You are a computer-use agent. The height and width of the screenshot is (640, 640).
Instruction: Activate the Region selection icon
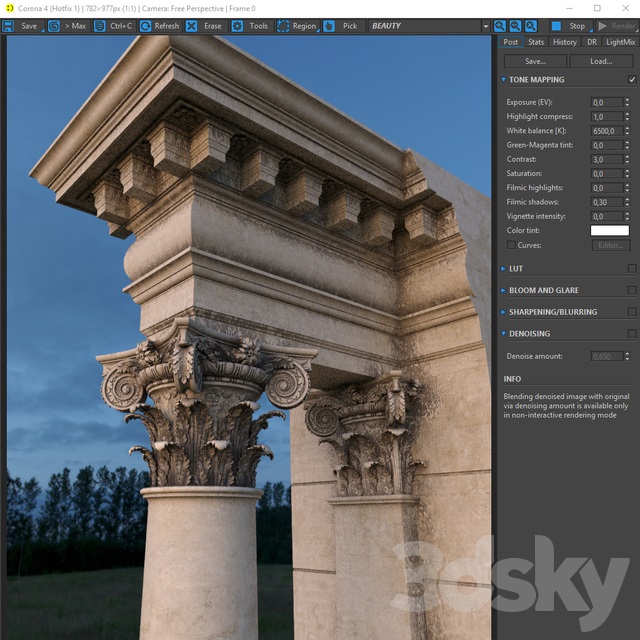click(283, 26)
